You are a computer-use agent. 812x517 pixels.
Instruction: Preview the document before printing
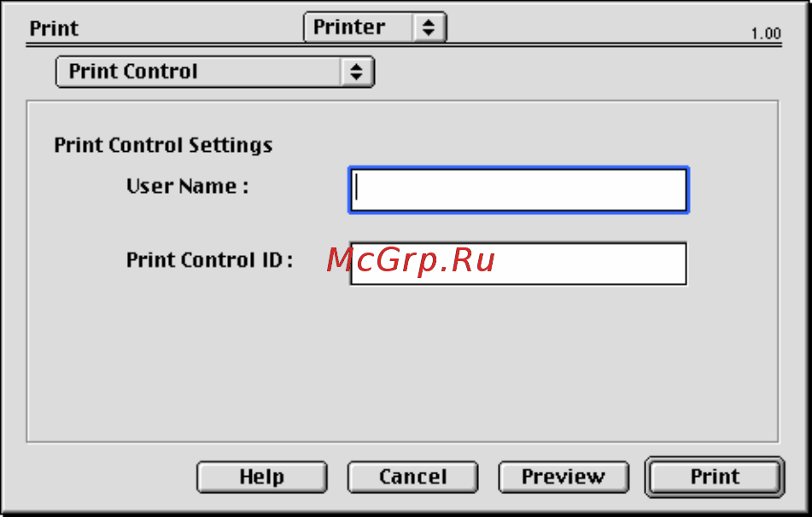tap(564, 477)
